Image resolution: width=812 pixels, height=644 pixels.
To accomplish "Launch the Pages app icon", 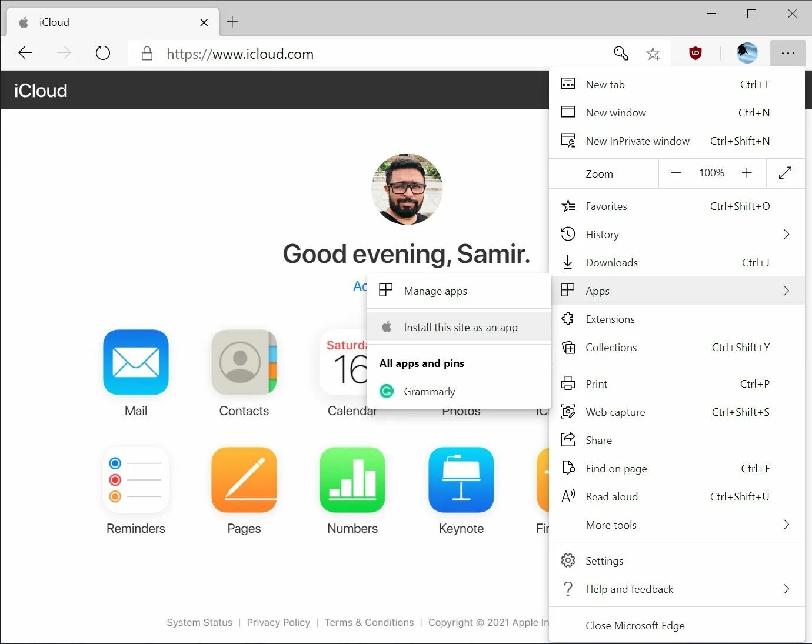I will tap(244, 480).
